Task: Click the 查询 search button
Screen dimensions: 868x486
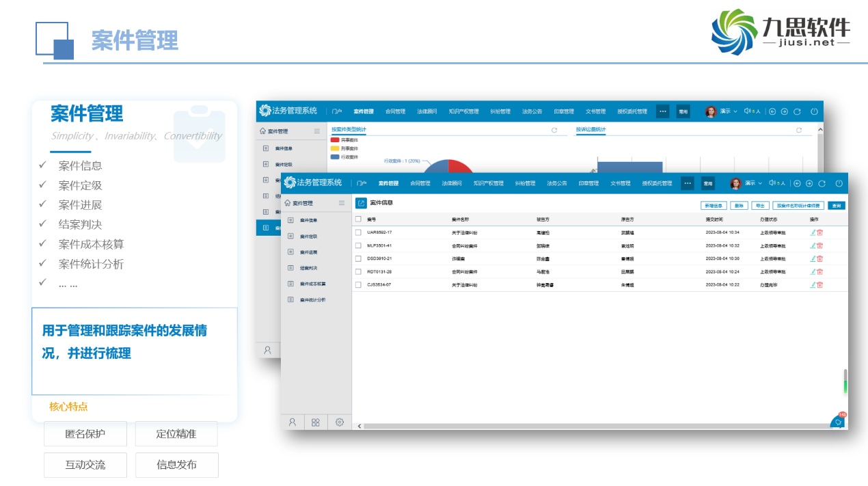Action: click(x=837, y=205)
